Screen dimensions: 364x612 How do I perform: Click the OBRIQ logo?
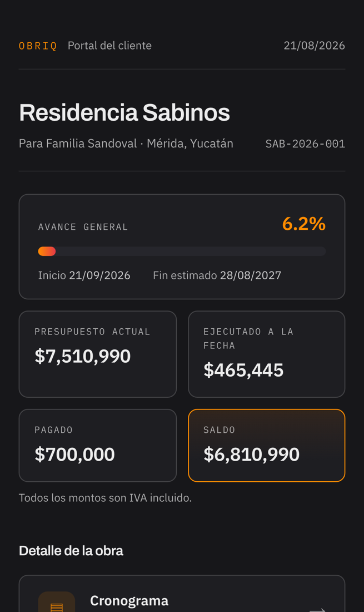point(38,46)
